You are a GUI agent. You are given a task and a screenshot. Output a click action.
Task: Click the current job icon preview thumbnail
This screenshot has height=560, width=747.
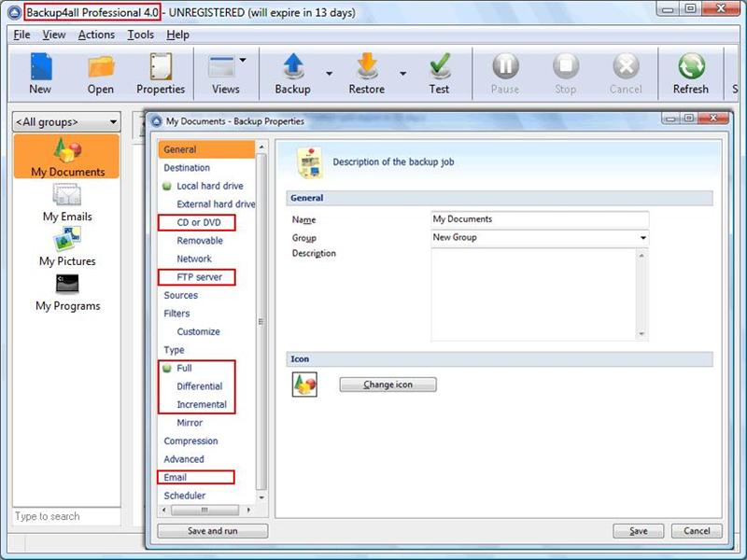[x=304, y=385]
